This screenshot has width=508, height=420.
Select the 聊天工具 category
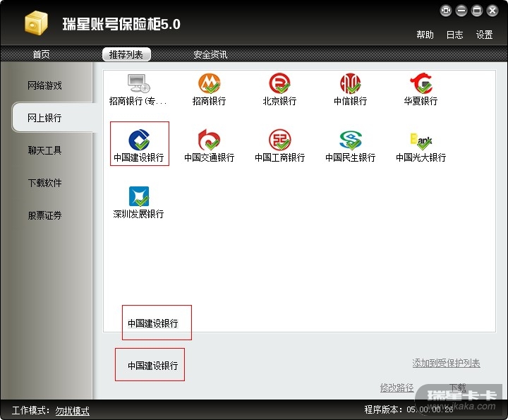click(44, 150)
